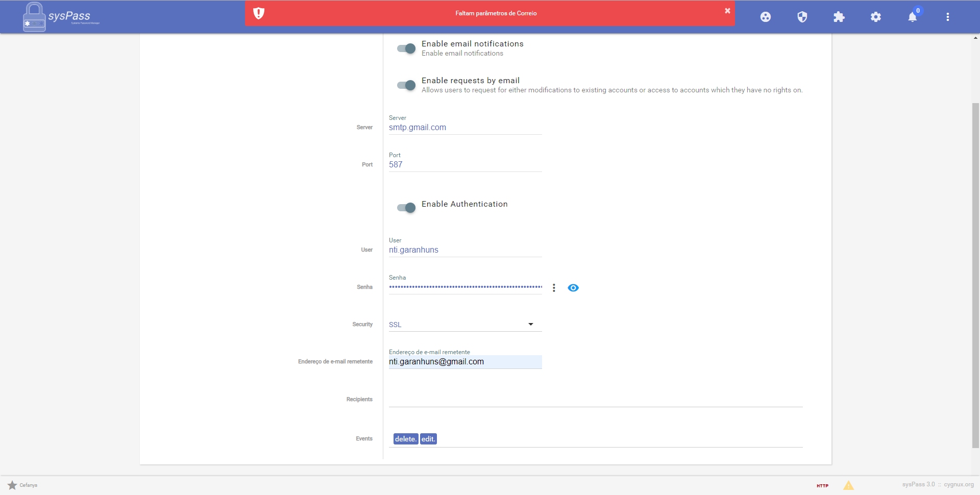Image resolution: width=980 pixels, height=495 pixels.
Task: Click the Server input field
Action: tap(465, 128)
